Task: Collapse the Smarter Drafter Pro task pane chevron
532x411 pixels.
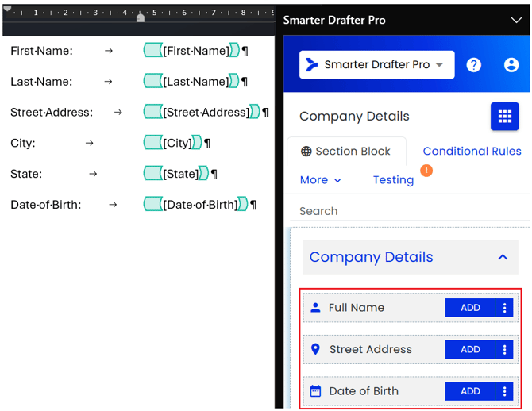Action: pos(516,20)
